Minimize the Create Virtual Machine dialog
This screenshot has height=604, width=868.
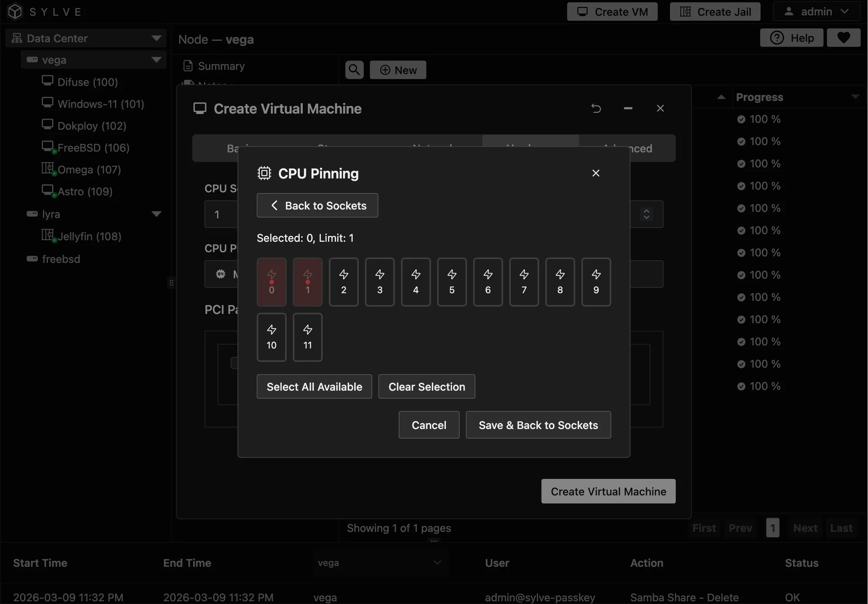(628, 109)
